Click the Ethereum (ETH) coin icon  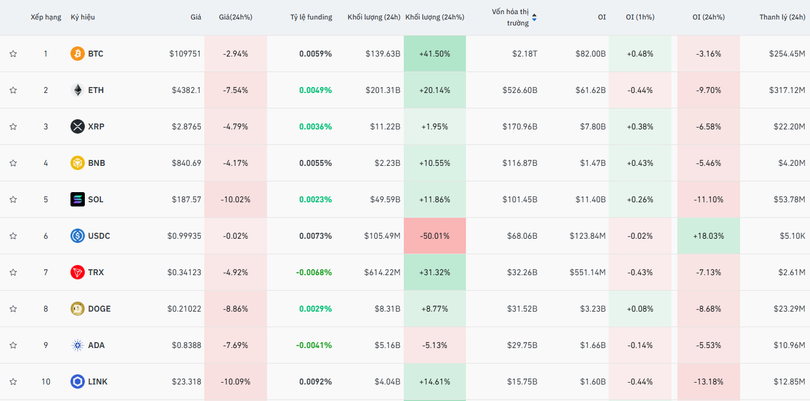77,90
